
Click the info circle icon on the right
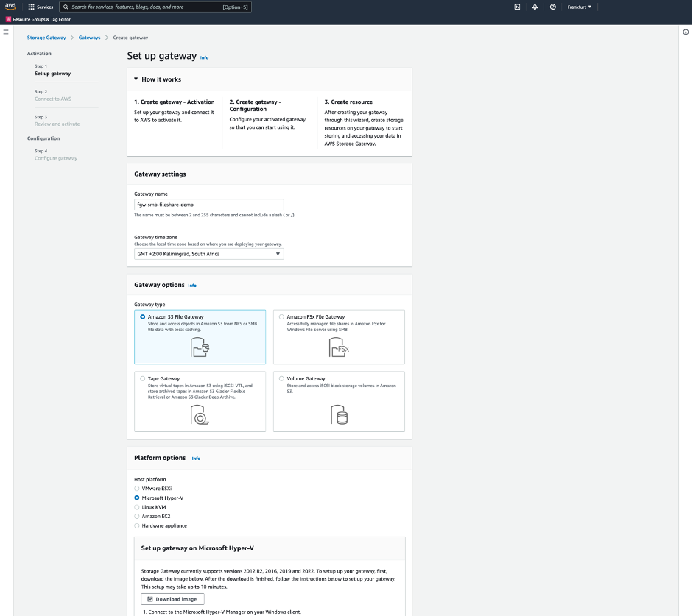pyautogui.click(x=684, y=32)
